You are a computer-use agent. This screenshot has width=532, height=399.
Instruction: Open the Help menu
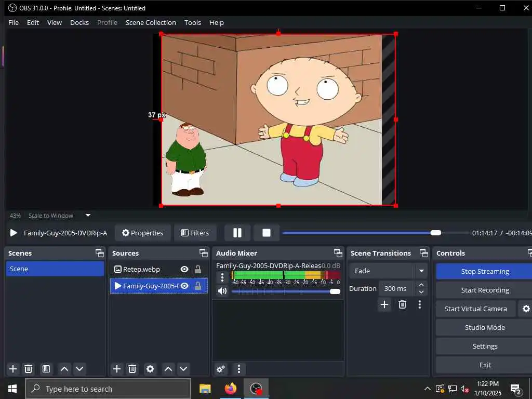tap(217, 22)
